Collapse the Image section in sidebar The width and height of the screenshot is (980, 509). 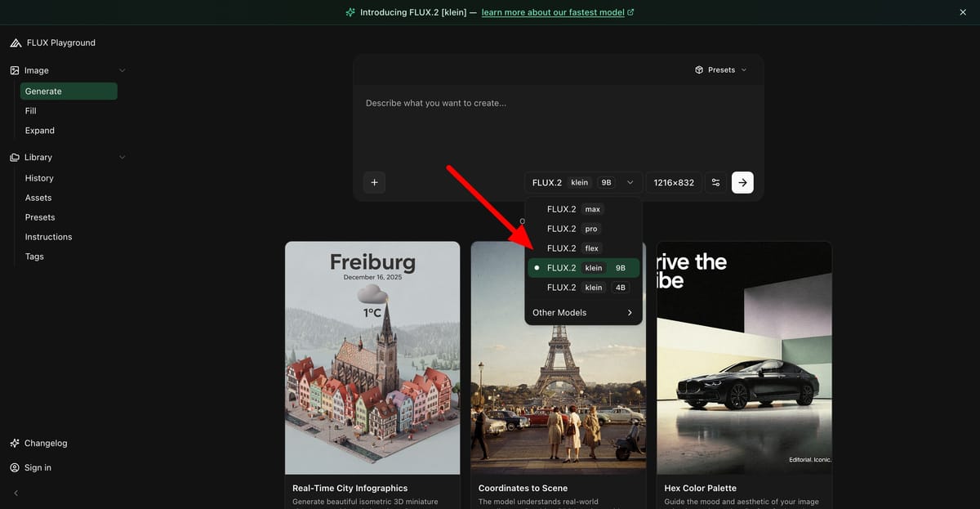pos(122,70)
